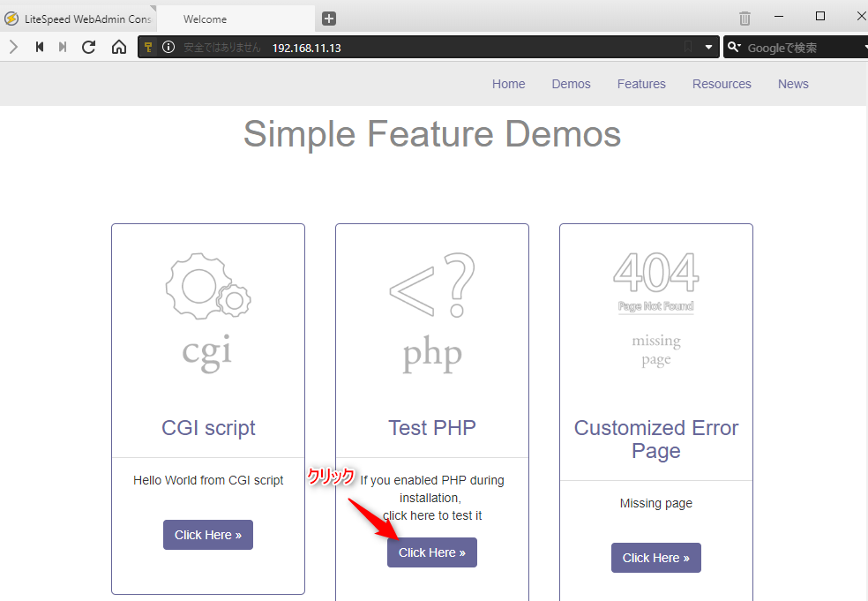Screen dimensions: 868x601
Task: Click the bookmark icon in address bar
Action: pos(688,48)
